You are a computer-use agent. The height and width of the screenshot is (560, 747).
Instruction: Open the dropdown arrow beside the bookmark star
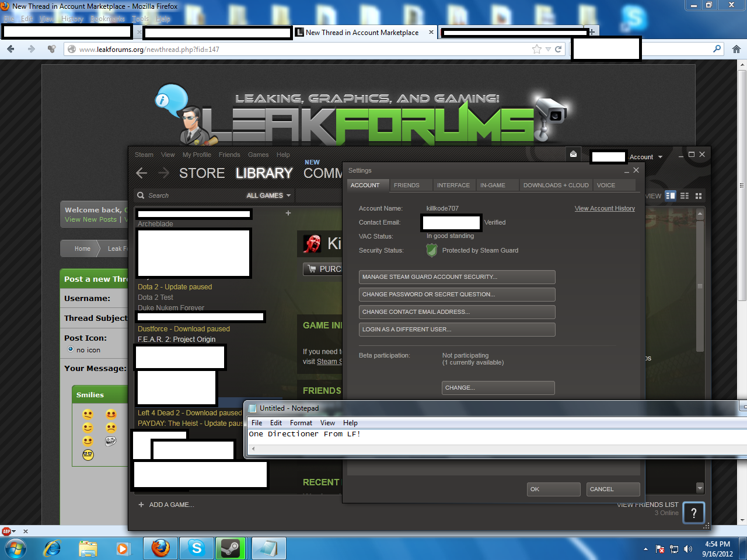pyautogui.click(x=548, y=50)
